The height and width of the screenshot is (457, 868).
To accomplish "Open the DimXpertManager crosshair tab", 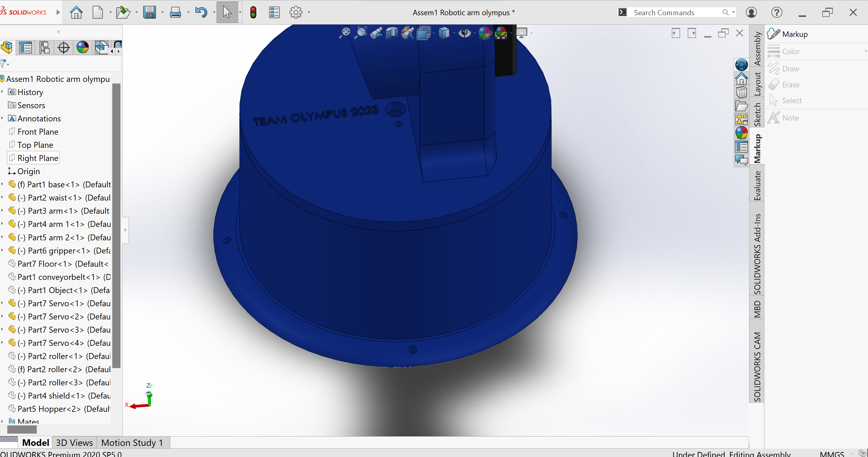I will 63,48.
